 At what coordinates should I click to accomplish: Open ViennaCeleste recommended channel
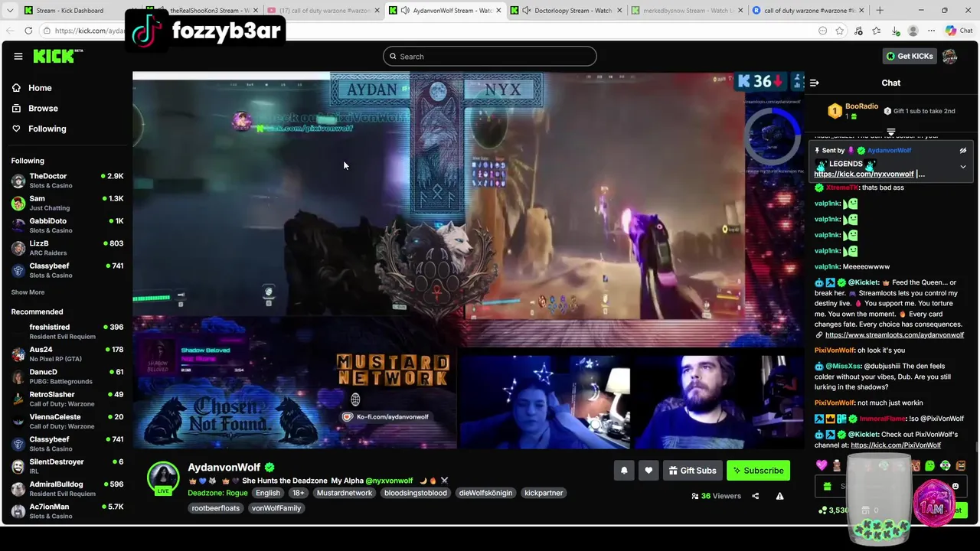[67, 421]
